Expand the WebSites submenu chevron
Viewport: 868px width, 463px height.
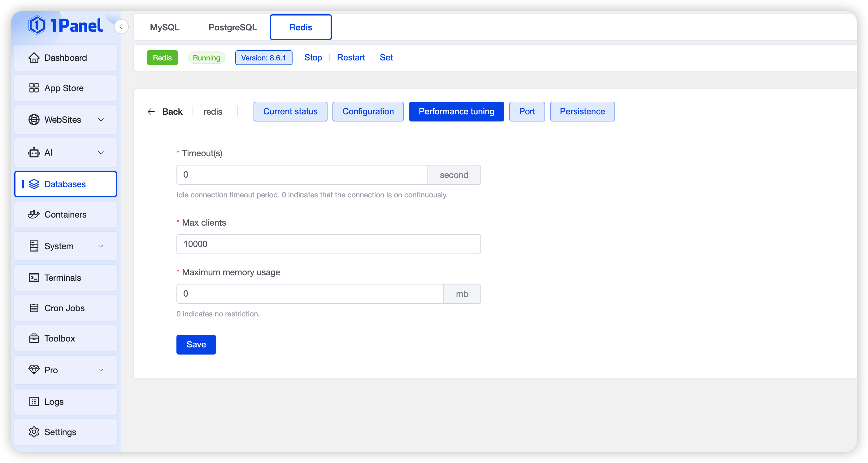point(101,120)
